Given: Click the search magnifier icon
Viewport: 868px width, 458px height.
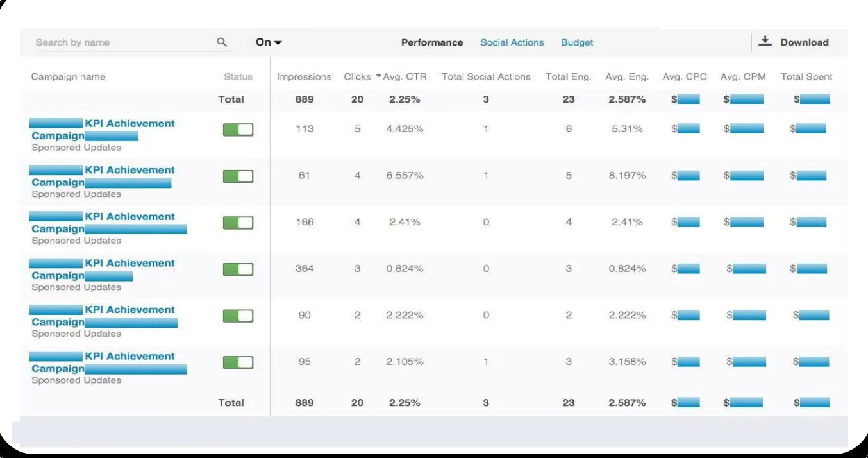Looking at the screenshot, I should point(222,42).
